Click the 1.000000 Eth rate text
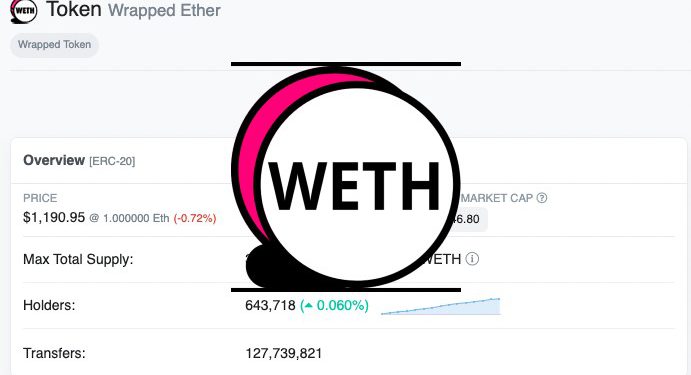The image size is (691, 375). [136, 218]
